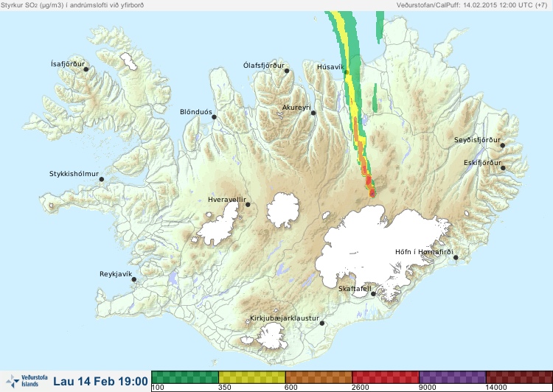Click the Veðurstofa Íslands logo

pos(27,381)
